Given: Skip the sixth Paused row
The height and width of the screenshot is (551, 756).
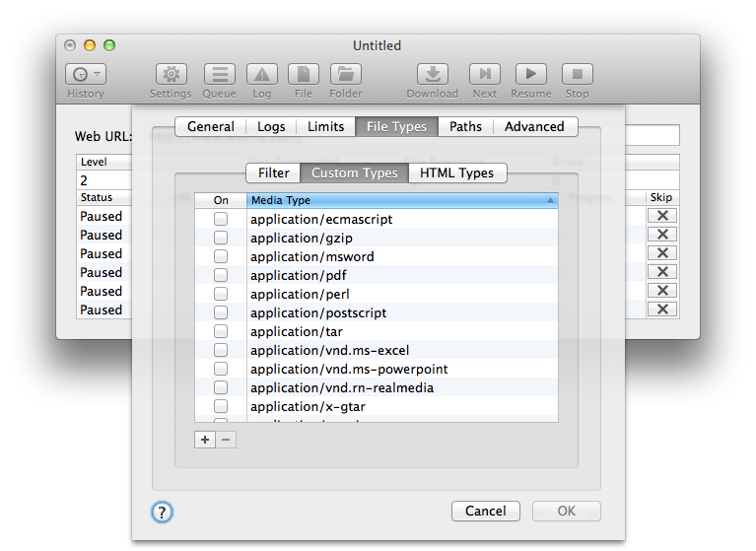Looking at the screenshot, I should click(662, 310).
